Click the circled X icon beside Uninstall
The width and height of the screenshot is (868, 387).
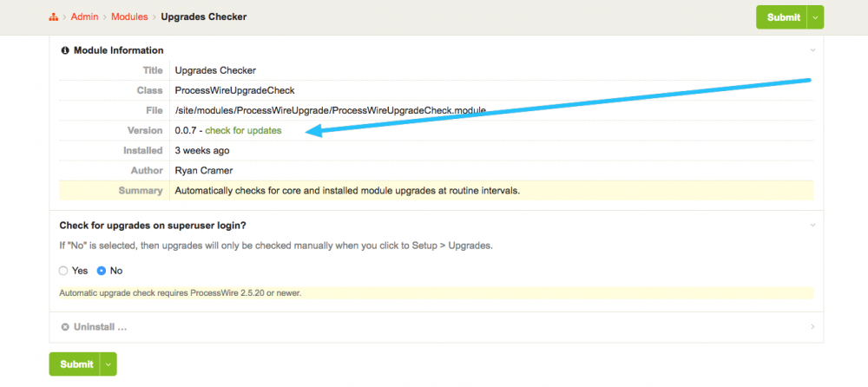click(x=65, y=327)
